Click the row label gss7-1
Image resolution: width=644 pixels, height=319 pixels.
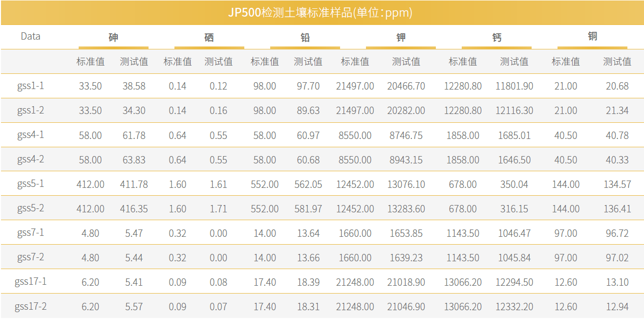30,232
